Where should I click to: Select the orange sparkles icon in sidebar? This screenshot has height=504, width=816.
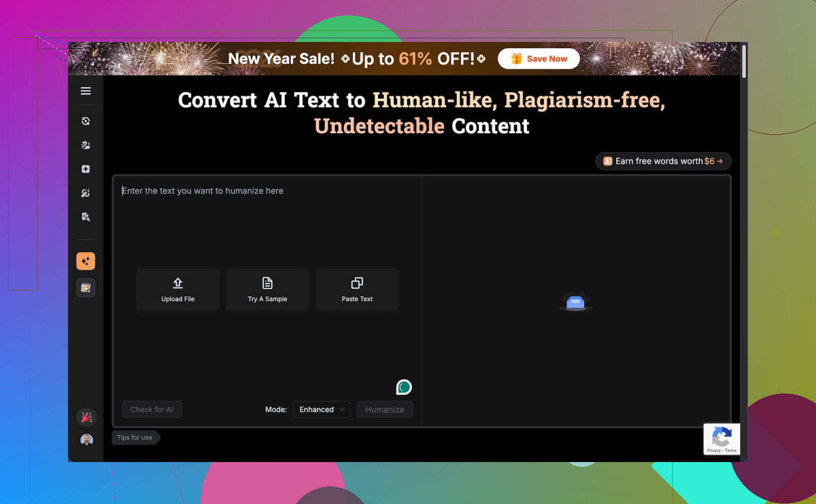pyautogui.click(x=86, y=261)
